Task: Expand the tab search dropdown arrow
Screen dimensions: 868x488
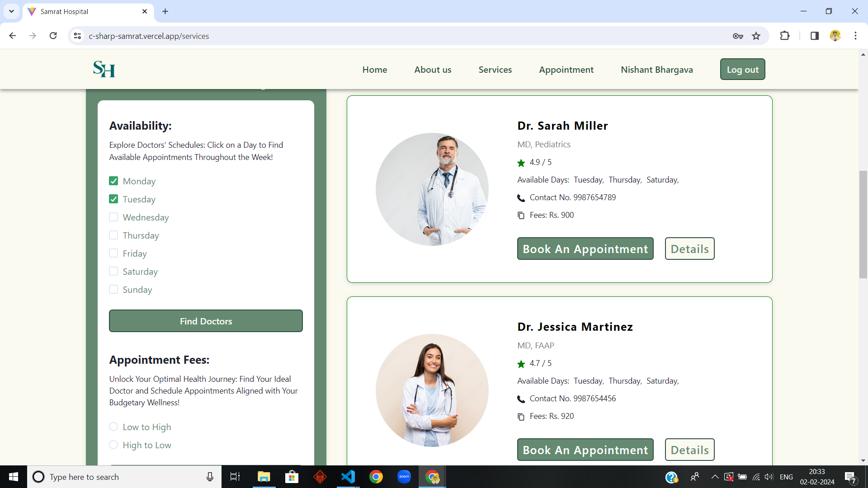Action: coord(11,11)
